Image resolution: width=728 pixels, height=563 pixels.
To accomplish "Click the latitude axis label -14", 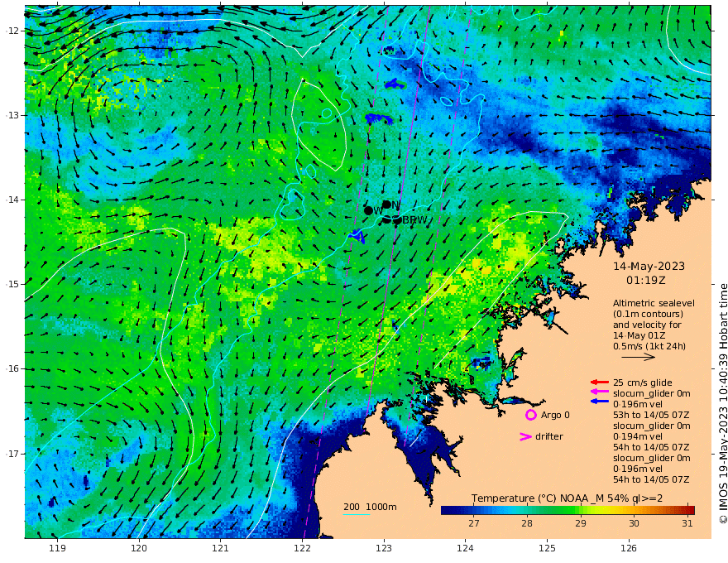I will (12, 200).
